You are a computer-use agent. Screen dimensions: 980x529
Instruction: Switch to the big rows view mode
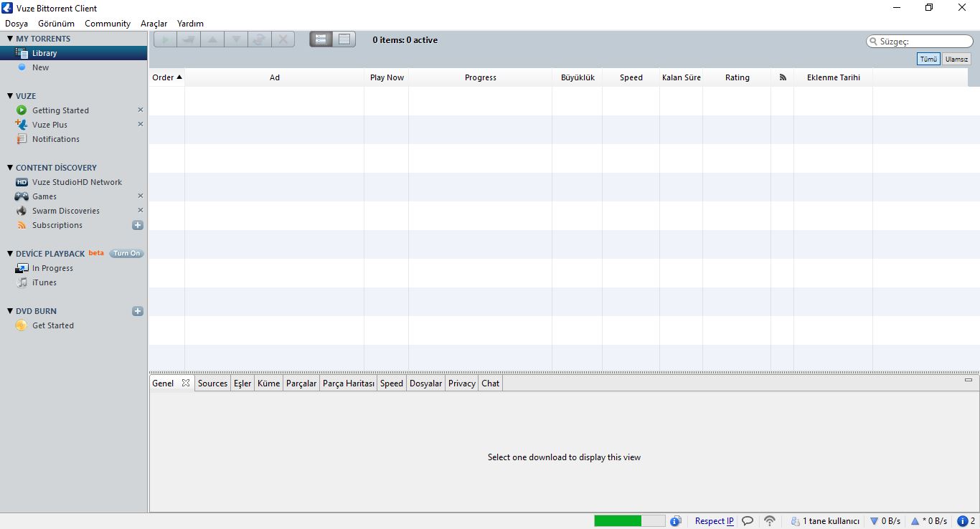pyautogui.click(x=321, y=39)
